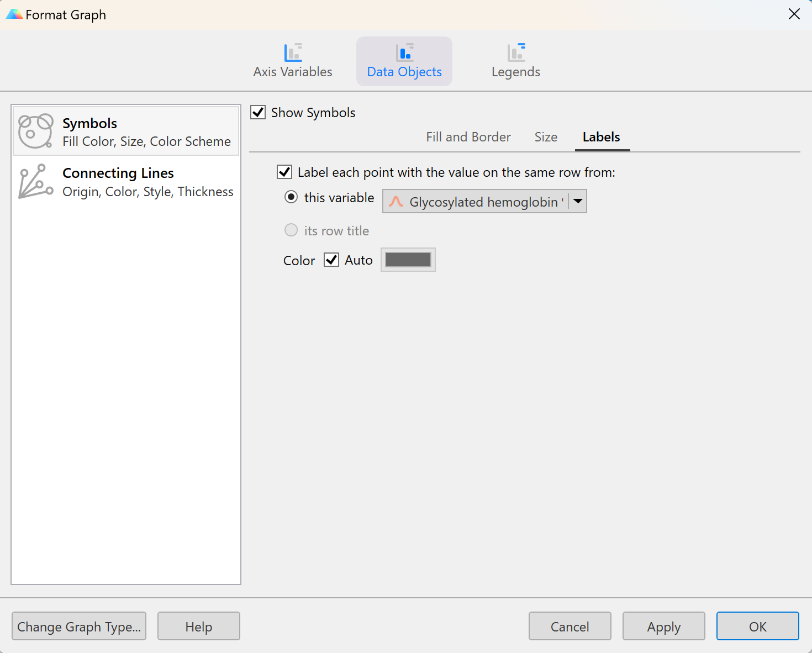Viewport: 812px width, 653px height.
Task: Click the Prism logo in title bar
Action: [x=14, y=14]
